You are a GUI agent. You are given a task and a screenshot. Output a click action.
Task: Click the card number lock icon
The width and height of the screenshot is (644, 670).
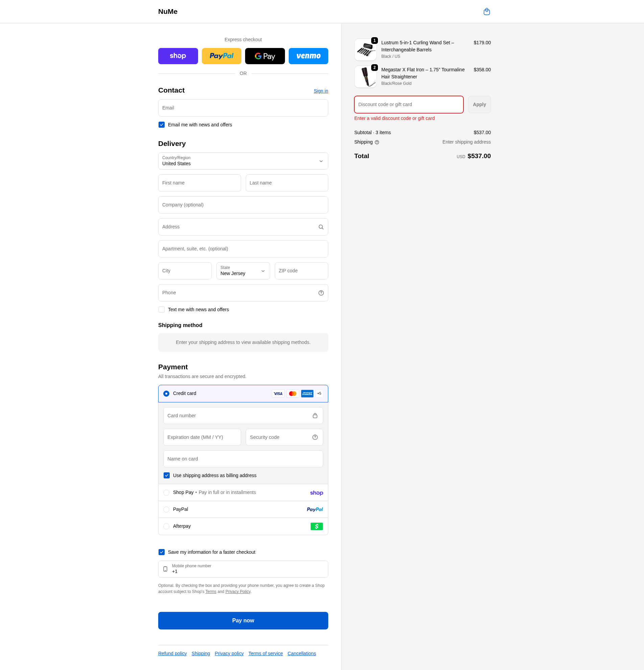315,416
